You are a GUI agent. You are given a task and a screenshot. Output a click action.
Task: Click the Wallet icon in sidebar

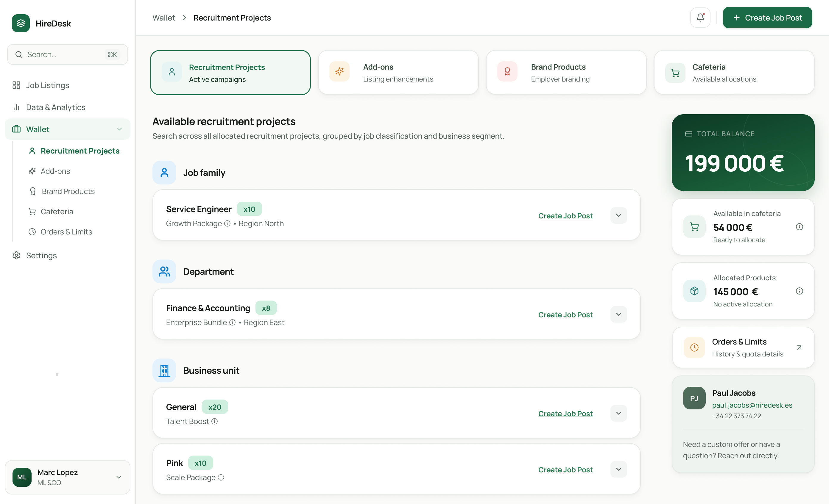point(16,129)
